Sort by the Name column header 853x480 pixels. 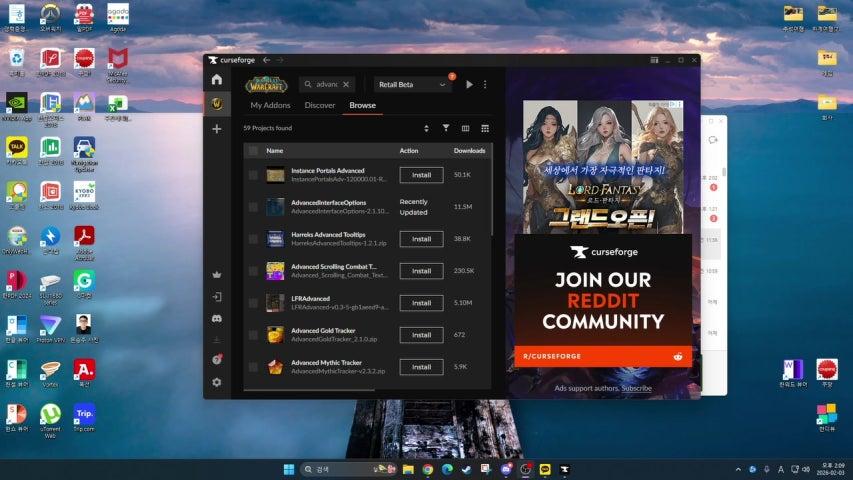[x=275, y=151]
